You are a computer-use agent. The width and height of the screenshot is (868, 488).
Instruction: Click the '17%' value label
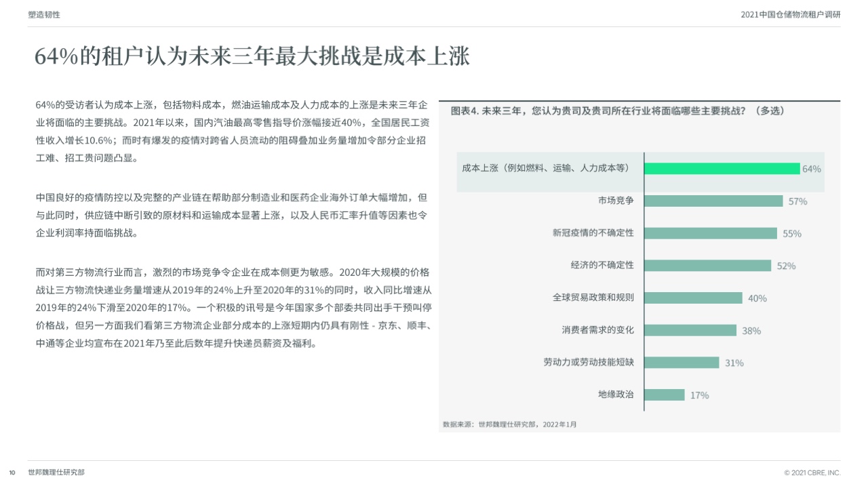(x=700, y=395)
